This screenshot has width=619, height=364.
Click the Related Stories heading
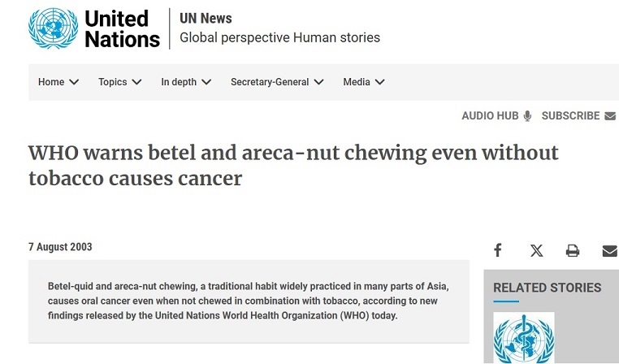click(547, 288)
